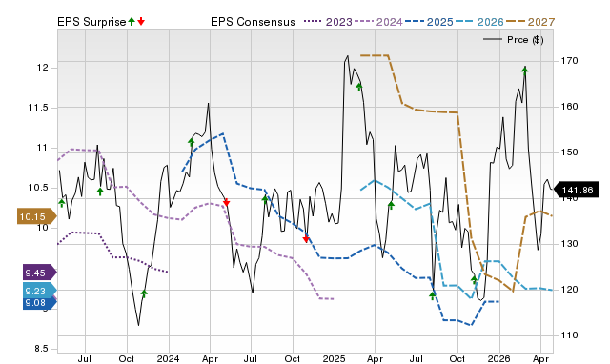
Task: Click the green surprise arrow near February 2025 high
Action: (359, 87)
